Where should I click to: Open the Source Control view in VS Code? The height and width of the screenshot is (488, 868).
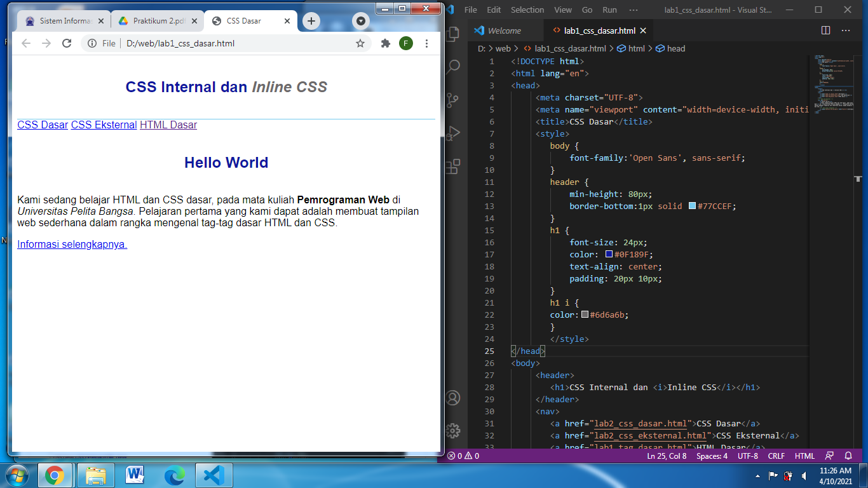[452, 99]
